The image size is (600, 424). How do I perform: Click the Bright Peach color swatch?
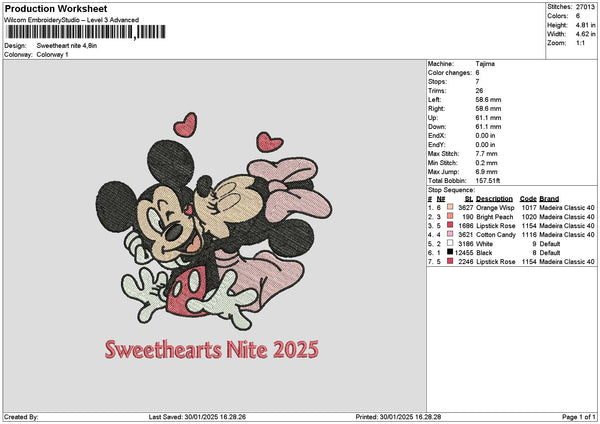(450, 216)
